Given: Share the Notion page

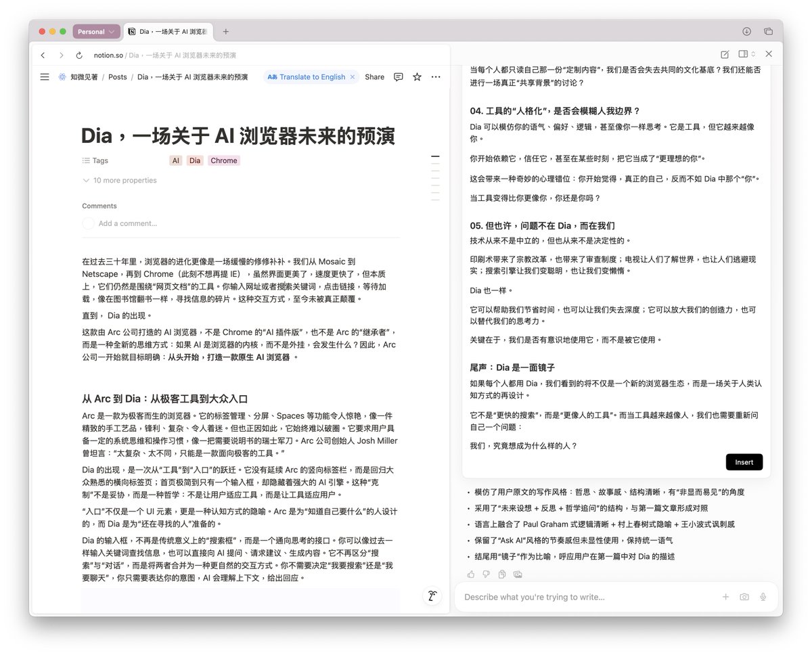Looking at the screenshot, I should (x=374, y=77).
